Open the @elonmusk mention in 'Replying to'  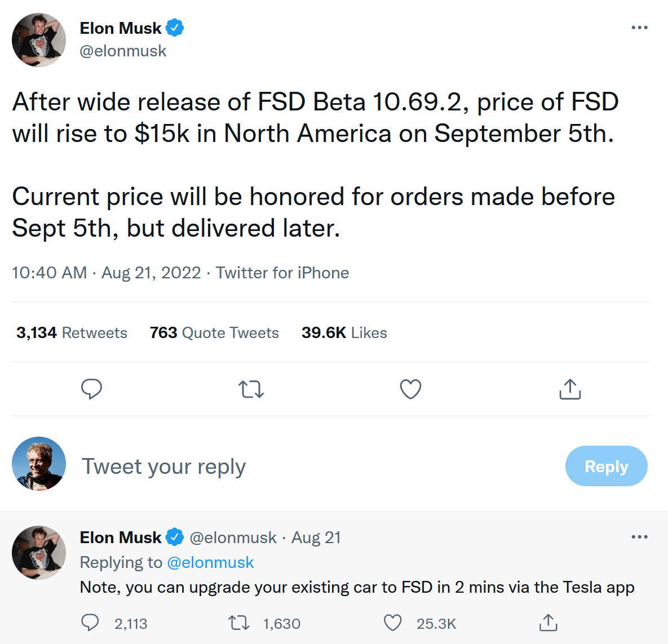pyautogui.click(x=210, y=562)
